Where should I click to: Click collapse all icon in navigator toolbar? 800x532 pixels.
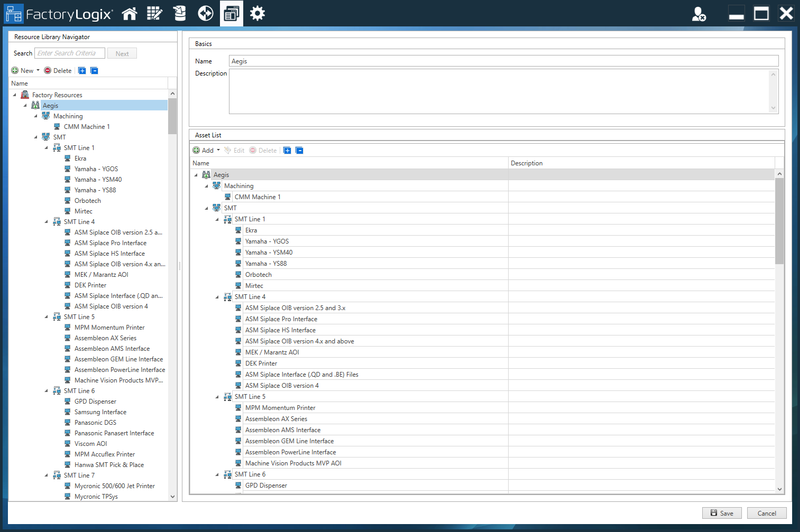tap(94, 71)
